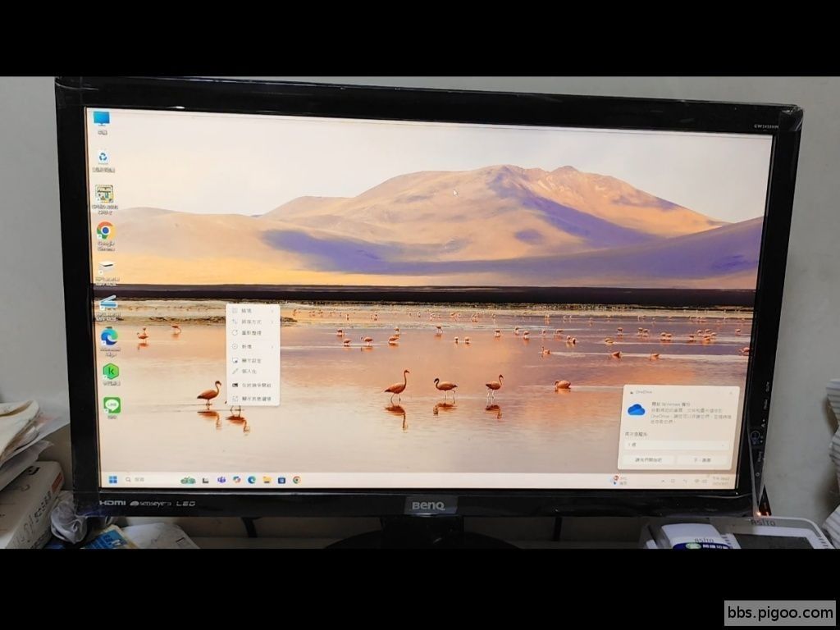The width and height of the screenshot is (840, 630).
Task: Open Microsoft Store from the taskbar
Action: coord(281,479)
